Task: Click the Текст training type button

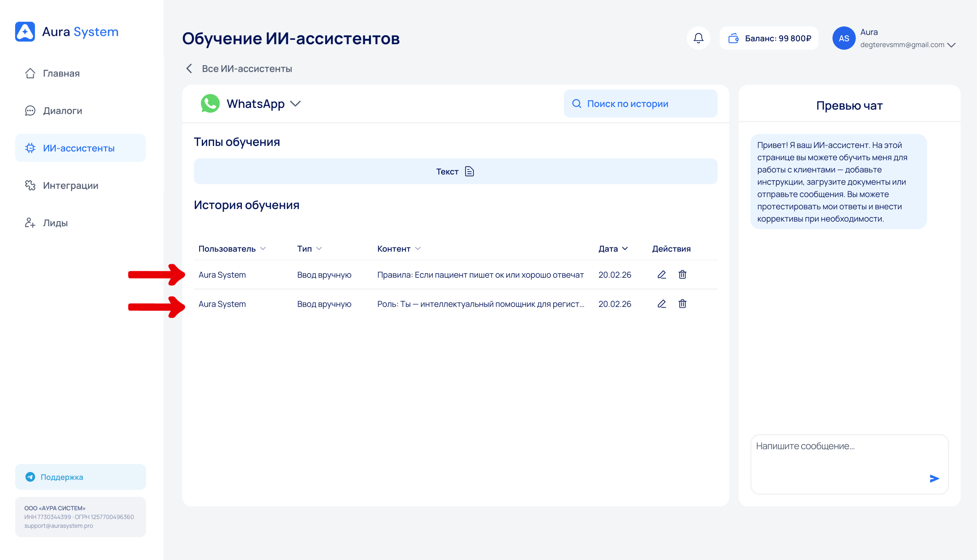Action: click(x=455, y=172)
